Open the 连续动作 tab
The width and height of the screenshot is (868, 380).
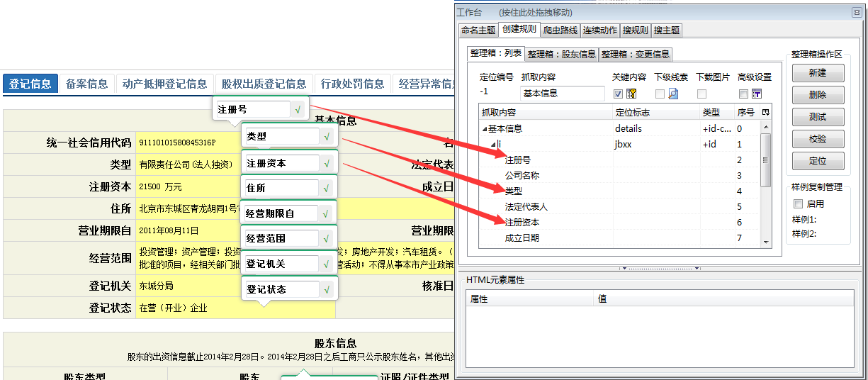[x=600, y=30]
